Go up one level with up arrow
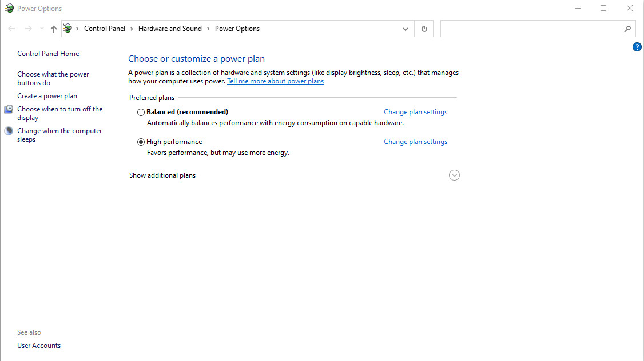The width and height of the screenshot is (644, 361). pyautogui.click(x=54, y=29)
